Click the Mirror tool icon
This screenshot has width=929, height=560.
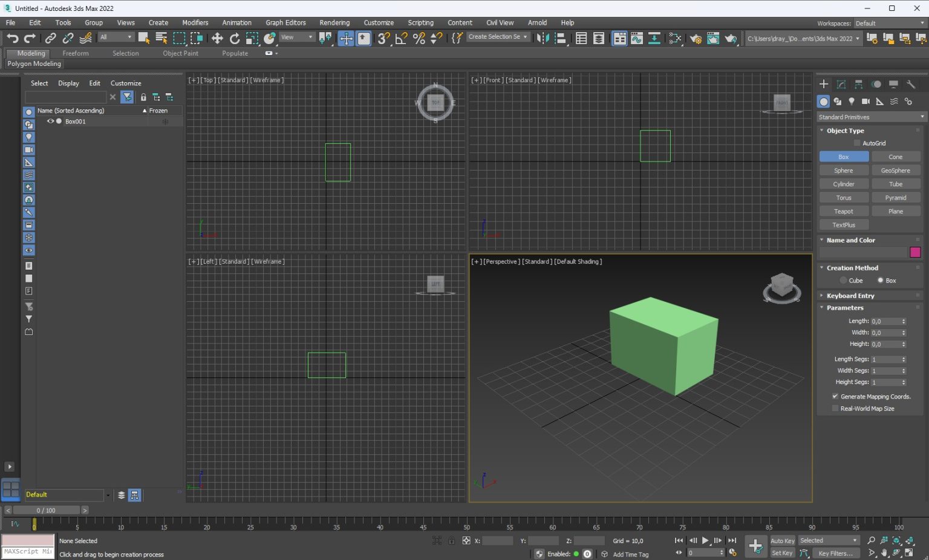543,38
